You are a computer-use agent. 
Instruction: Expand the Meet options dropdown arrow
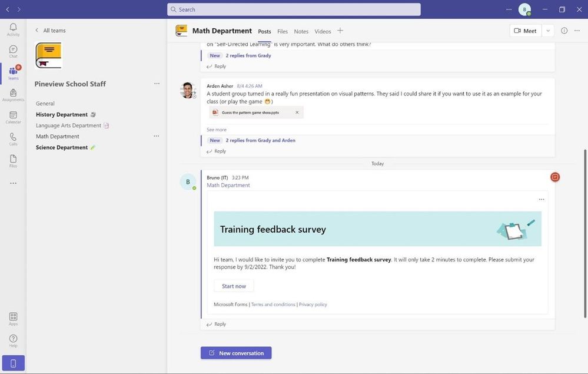(548, 31)
